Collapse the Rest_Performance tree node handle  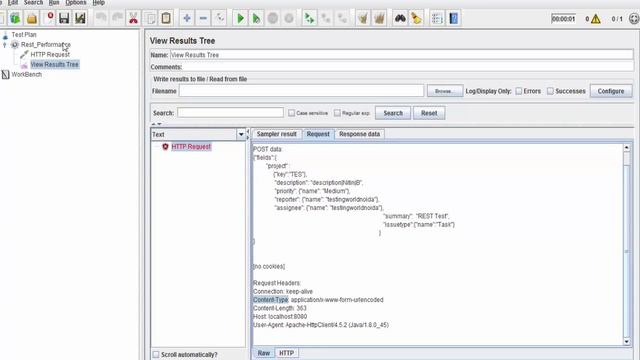pos(5,44)
